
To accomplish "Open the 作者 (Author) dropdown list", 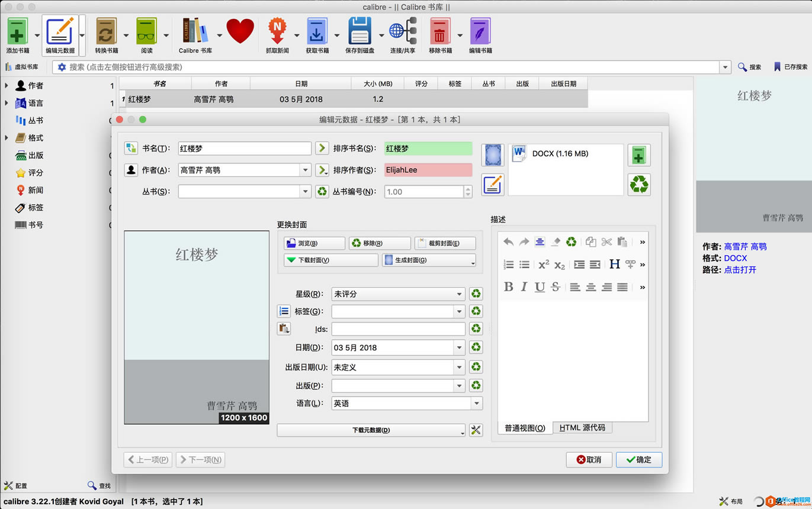I will click(306, 170).
